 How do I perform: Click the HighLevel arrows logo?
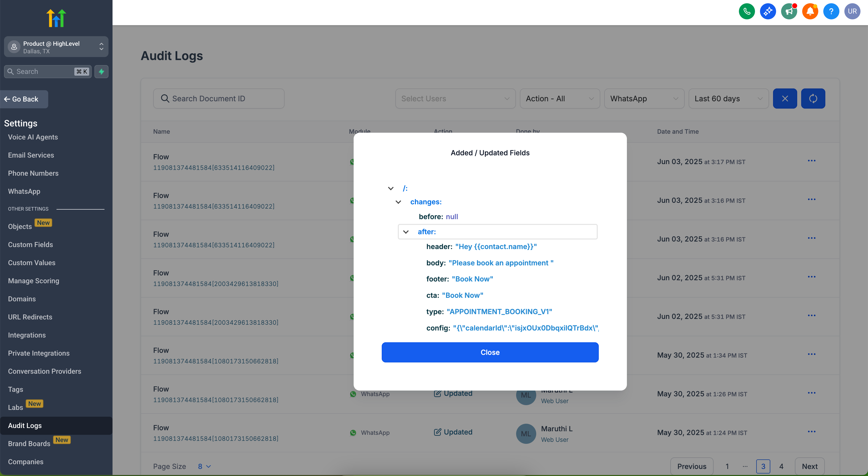coord(56,18)
